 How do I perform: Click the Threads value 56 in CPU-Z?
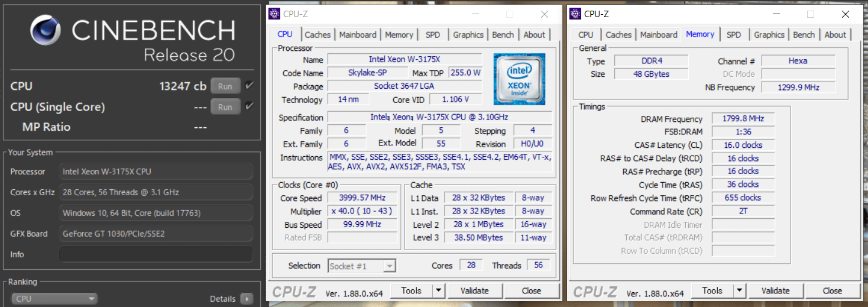(538, 265)
